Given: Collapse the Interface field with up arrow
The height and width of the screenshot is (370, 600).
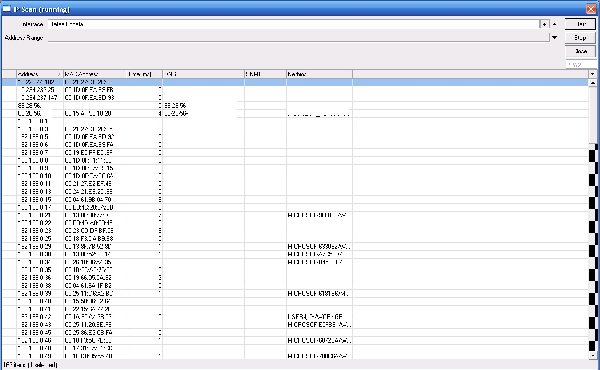Looking at the screenshot, I should point(554,24).
